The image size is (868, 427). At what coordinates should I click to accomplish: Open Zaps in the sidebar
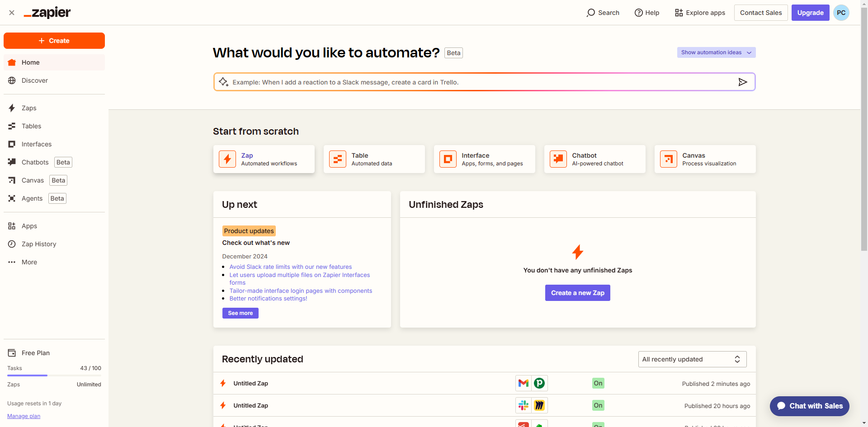(x=29, y=108)
